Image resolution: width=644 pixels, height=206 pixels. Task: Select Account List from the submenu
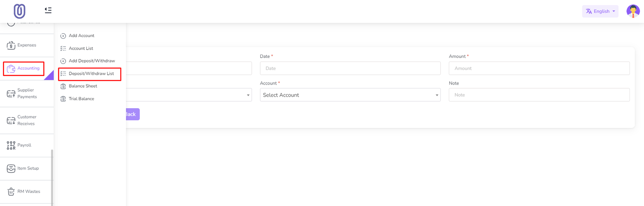80,48
